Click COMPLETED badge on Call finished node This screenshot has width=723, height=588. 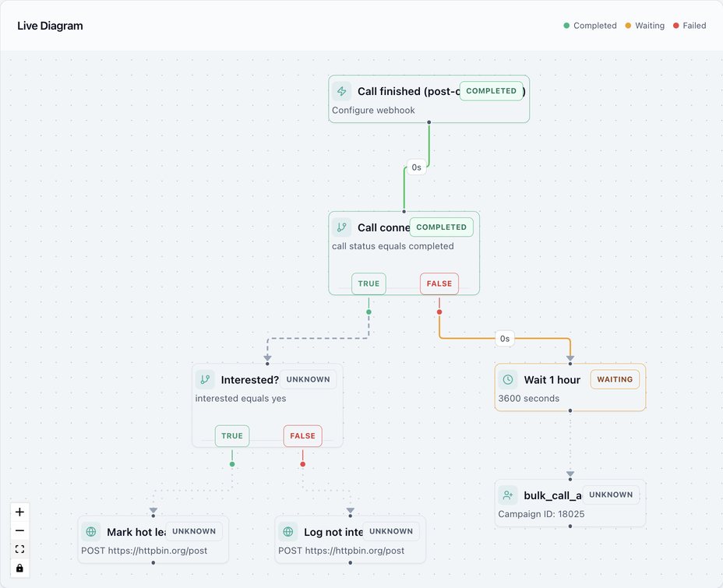(491, 91)
